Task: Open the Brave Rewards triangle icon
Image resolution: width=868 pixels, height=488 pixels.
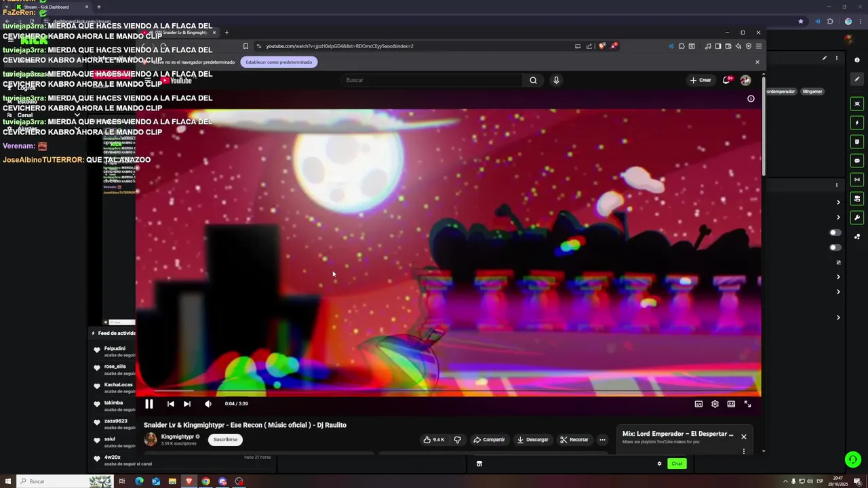Action: pos(614,46)
